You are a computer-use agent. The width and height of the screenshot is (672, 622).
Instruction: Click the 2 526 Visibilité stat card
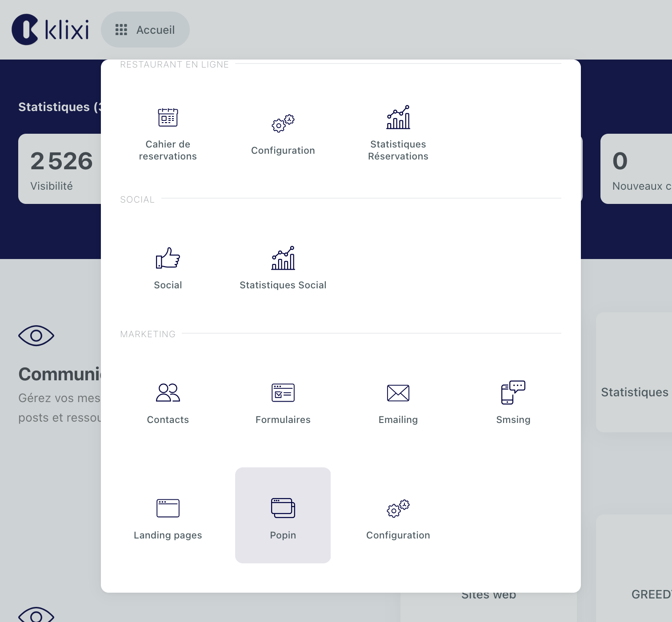click(60, 169)
